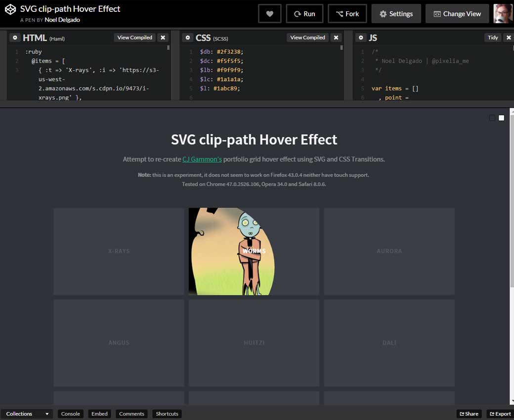The width and height of the screenshot is (514, 420).
Task: Toggle the white theme square
Action: tap(502, 118)
